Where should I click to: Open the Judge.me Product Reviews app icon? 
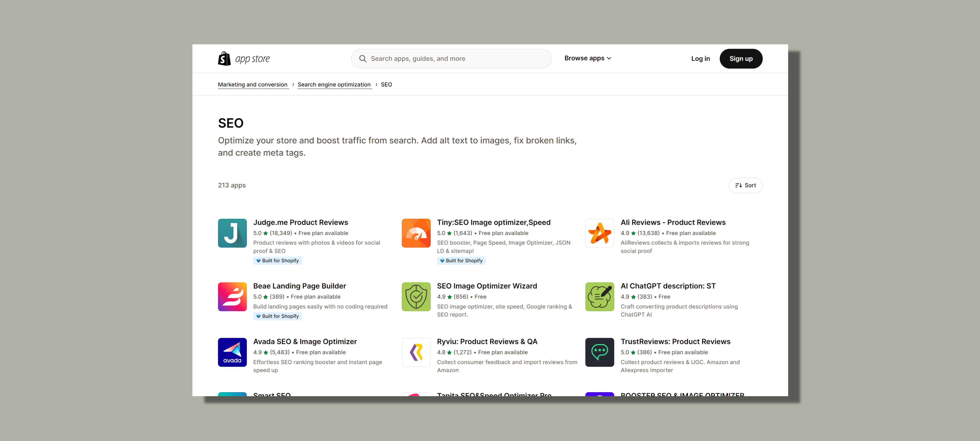point(232,233)
